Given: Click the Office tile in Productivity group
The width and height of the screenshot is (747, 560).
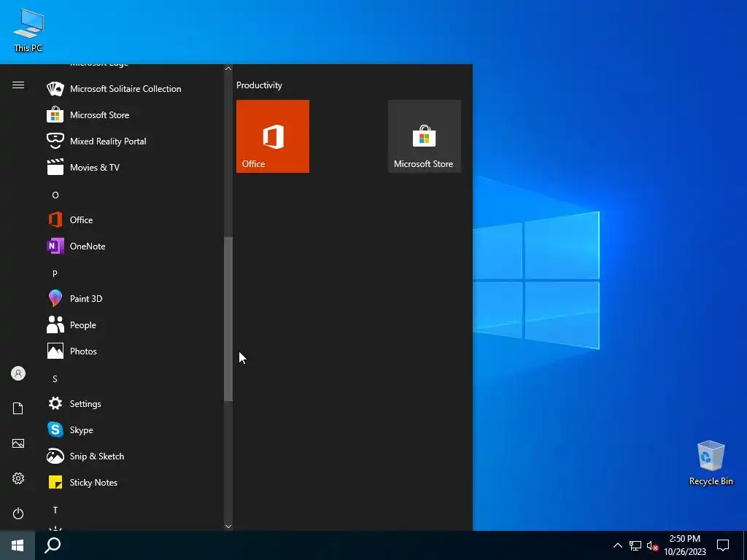Looking at the screenshot, I should [273, 136].
